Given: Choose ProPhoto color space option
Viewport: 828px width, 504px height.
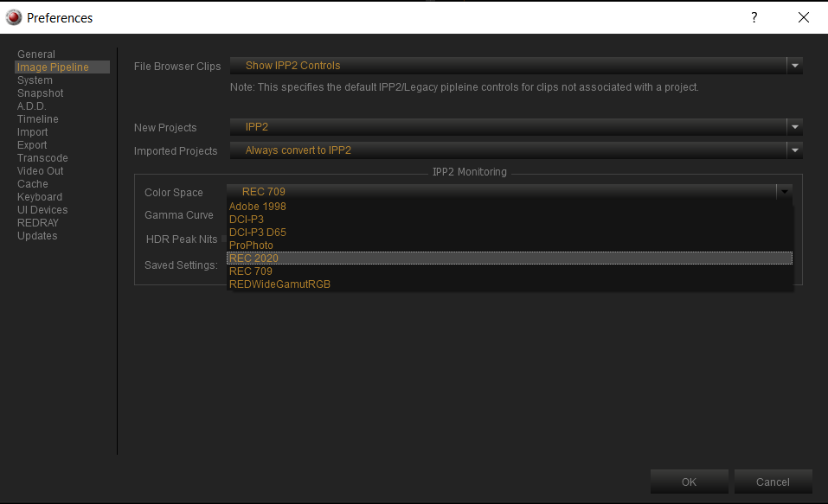Looking at the screenshot, I should click(x=510, y=245).
